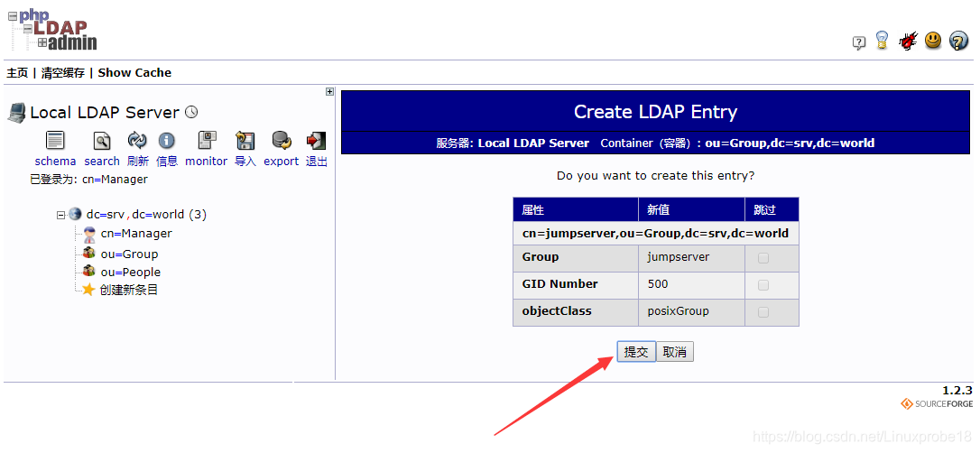Open the blue round help icon

point(958,41)
